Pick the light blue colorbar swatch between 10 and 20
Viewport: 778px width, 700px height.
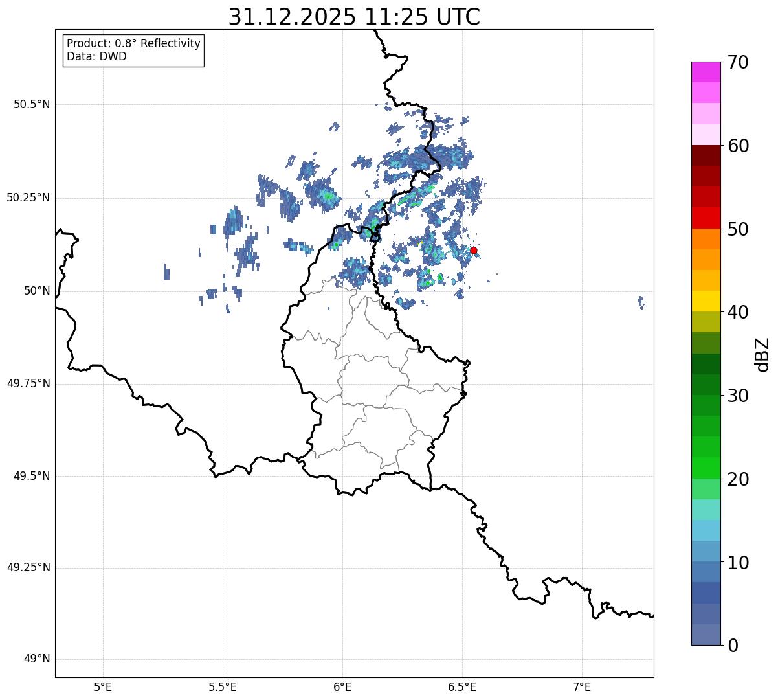(706, 530)
